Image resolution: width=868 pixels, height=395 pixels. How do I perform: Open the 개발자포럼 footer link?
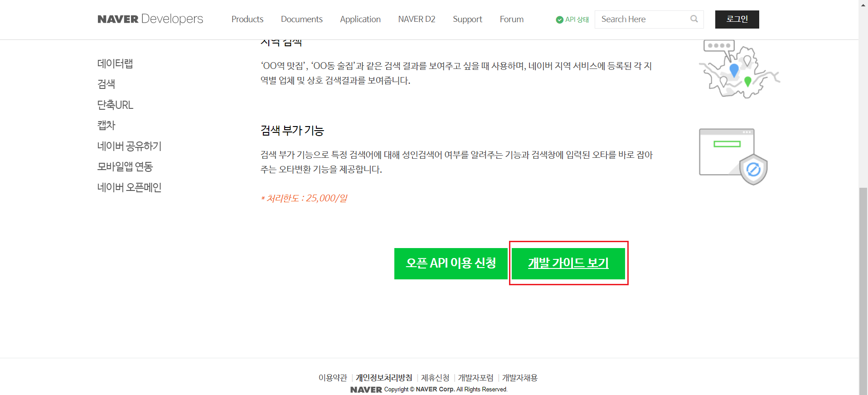475,377
